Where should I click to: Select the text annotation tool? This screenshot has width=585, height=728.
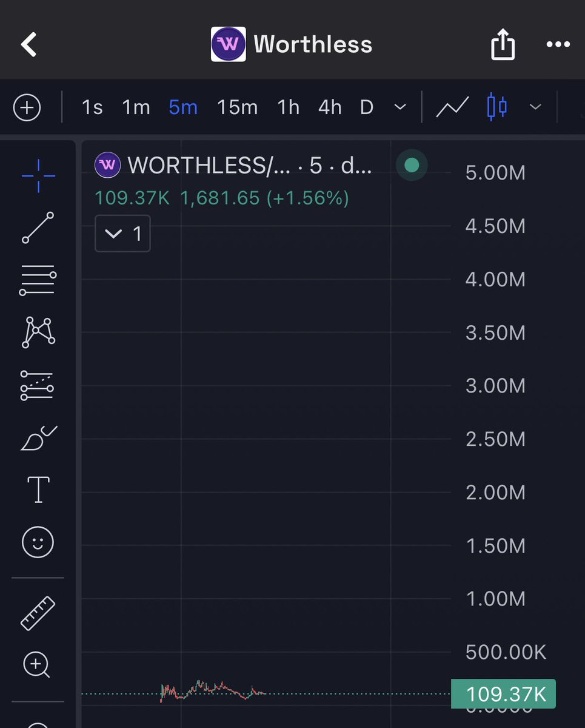(x=38, y=490)
